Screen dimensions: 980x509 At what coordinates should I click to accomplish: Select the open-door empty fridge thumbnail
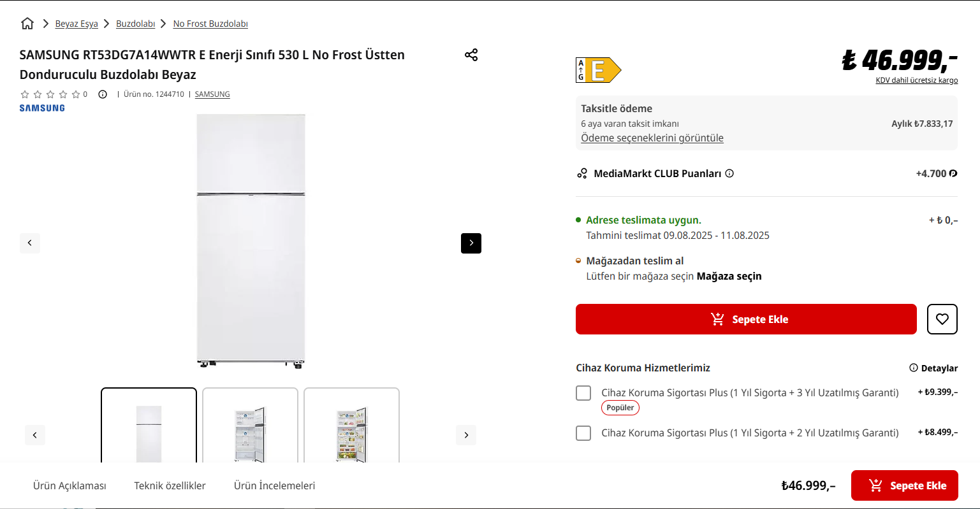250,426
